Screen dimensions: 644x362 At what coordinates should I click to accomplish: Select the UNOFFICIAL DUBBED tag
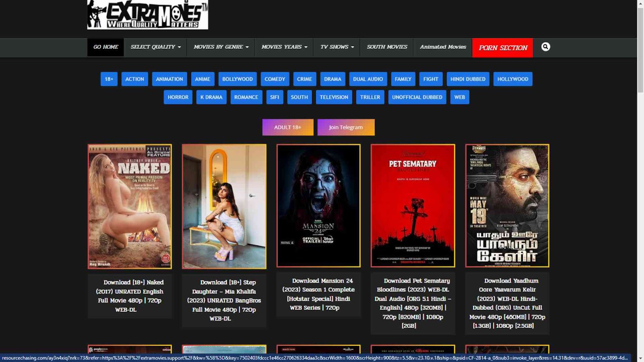(417, 97)
